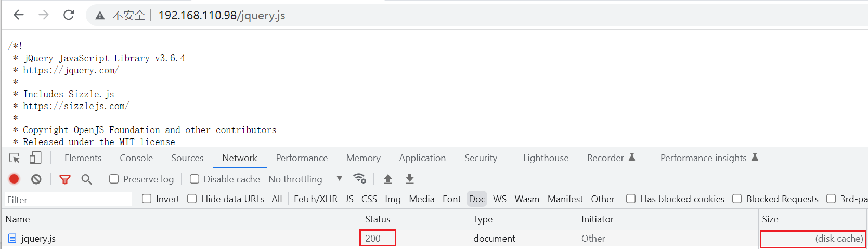The image size is (868, 249).
Task: Expand the No throttling dropdown
Action: click(305, 179)
